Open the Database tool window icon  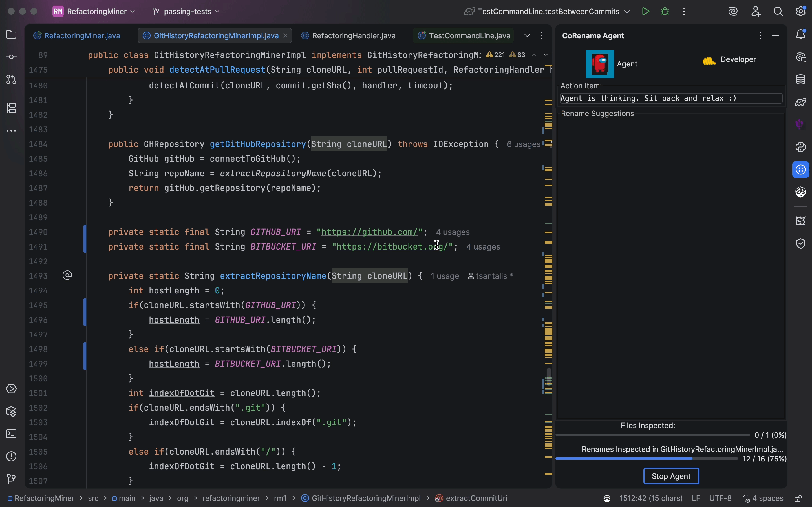click(x=801, y=79)
